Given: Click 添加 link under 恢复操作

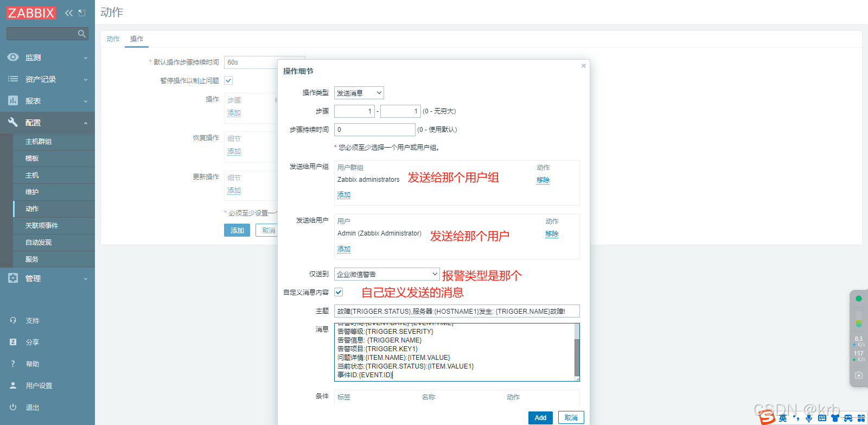Looking at the screenshot, I should (x=234, y=151).
